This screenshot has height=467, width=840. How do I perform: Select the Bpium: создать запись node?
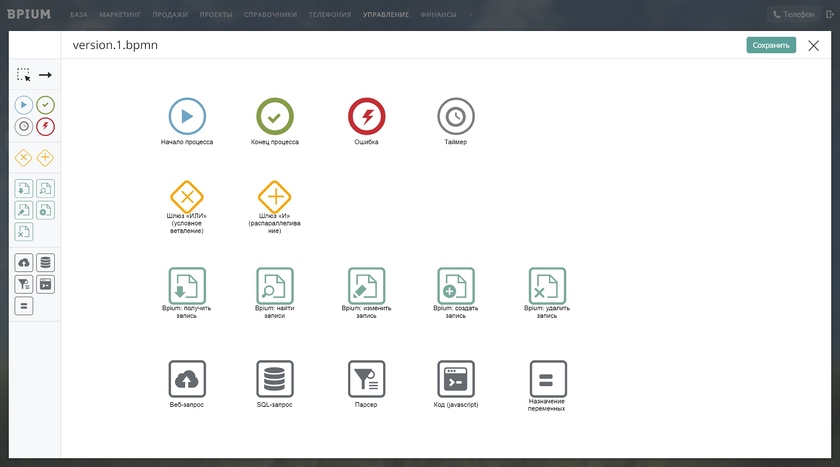456,285
